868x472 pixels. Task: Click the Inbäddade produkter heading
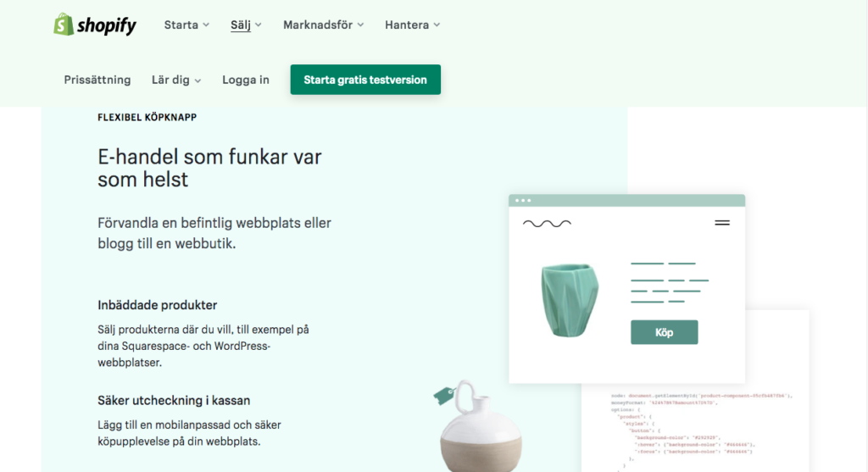(x=157, y=305)
